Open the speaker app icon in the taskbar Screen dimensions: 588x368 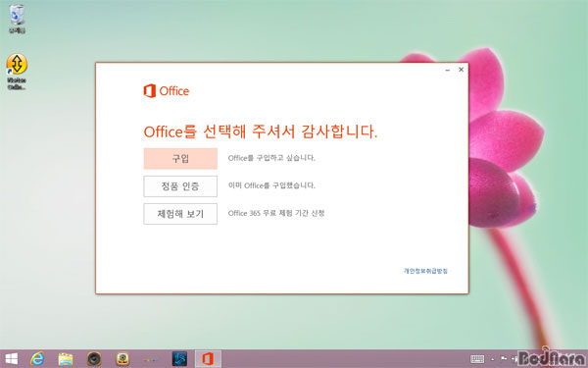(x=94, y=359)
